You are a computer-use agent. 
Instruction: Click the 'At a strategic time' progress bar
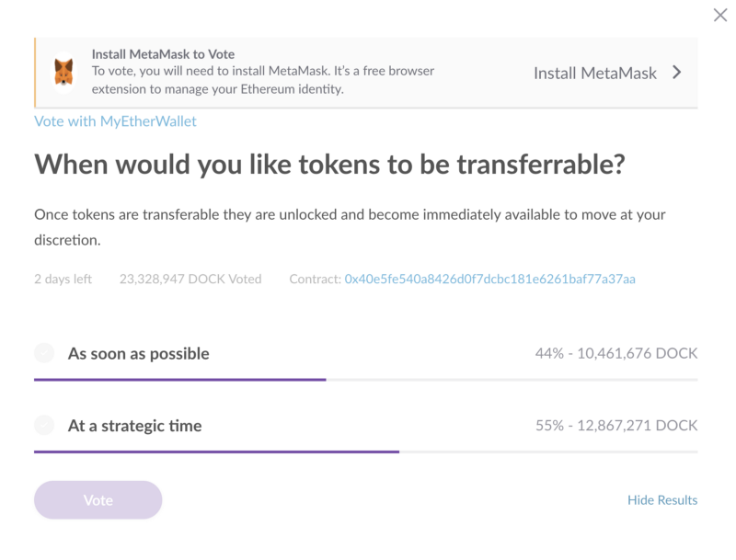point(365,451)
